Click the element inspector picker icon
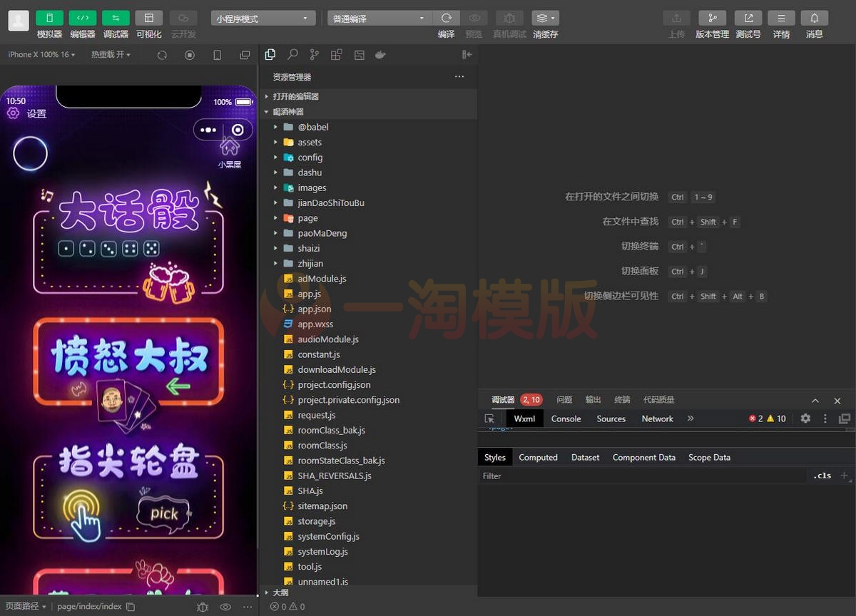 pos(489,419)
